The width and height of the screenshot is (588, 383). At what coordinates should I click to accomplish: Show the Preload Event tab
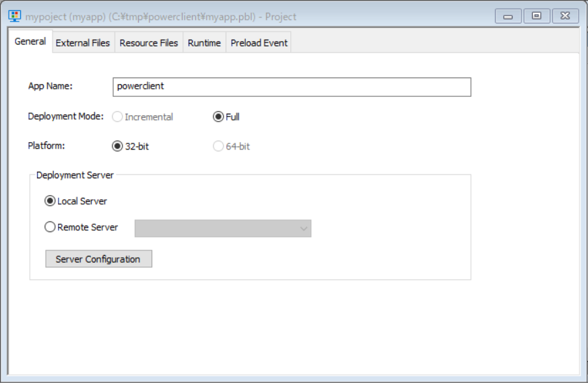(x=259, y=43)
